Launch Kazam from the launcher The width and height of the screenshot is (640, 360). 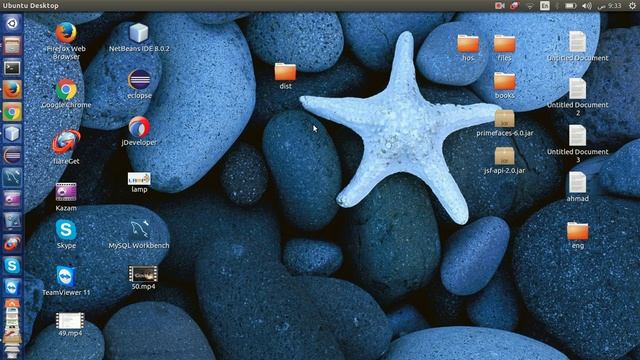coord(12,200)
